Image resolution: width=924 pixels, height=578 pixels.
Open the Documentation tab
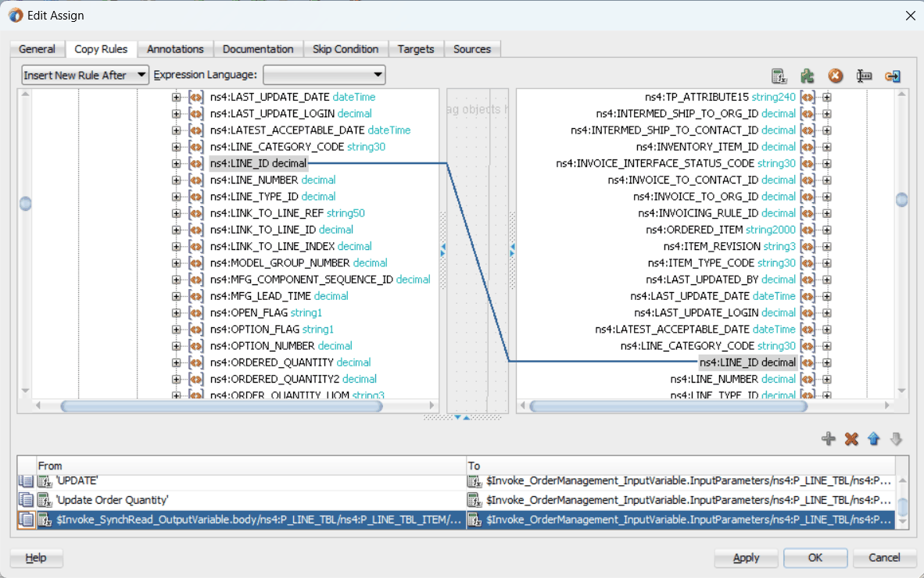[258, 49]
